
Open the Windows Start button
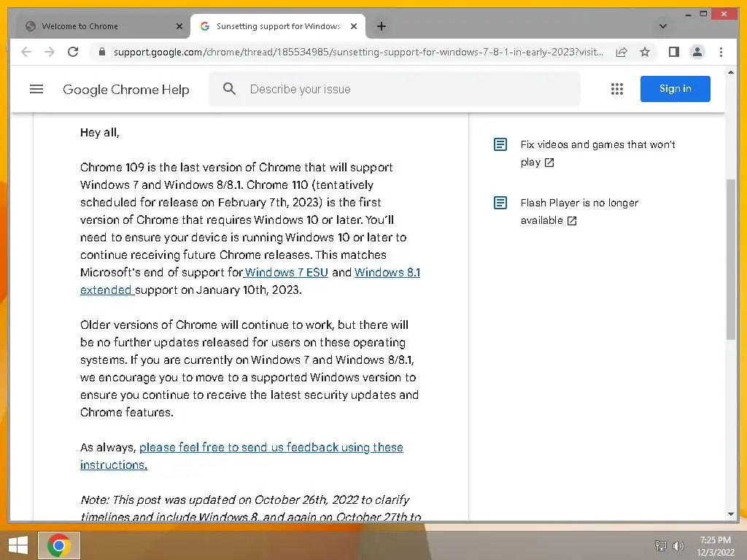(18, 545)
